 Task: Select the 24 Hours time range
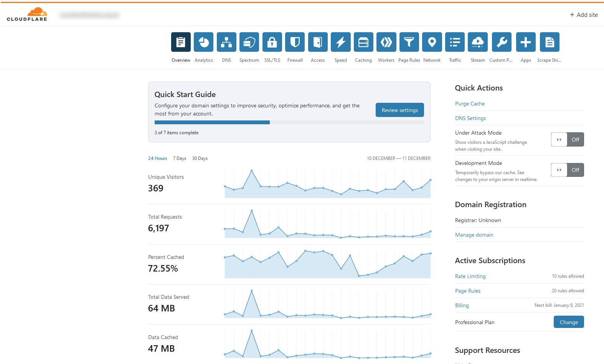pos(157,158)
